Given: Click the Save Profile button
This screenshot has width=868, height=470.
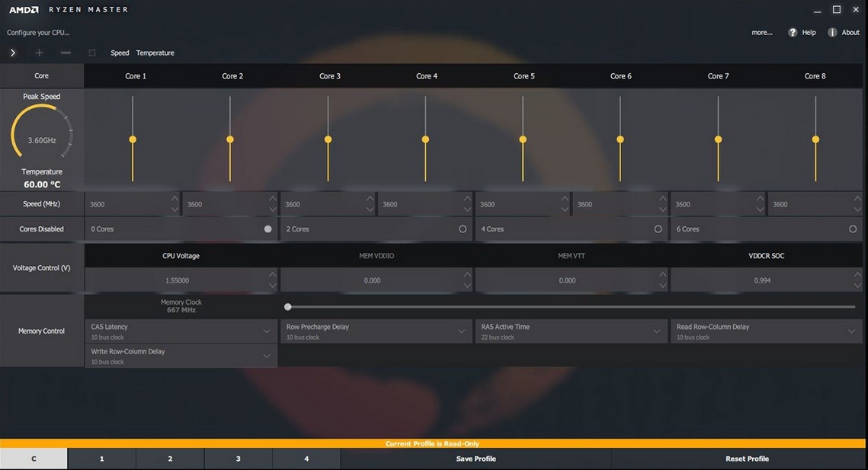Looking at the screenshot, I should tap(476, 459).
